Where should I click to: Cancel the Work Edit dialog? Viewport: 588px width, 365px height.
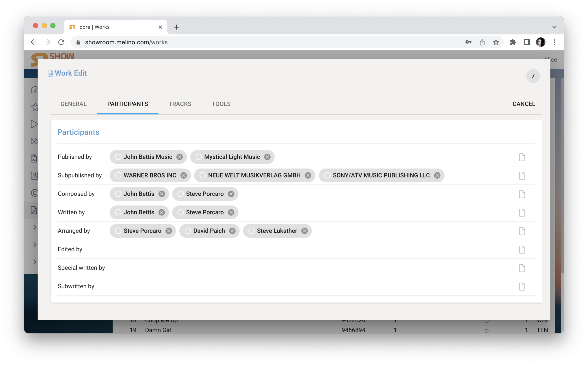524,104
